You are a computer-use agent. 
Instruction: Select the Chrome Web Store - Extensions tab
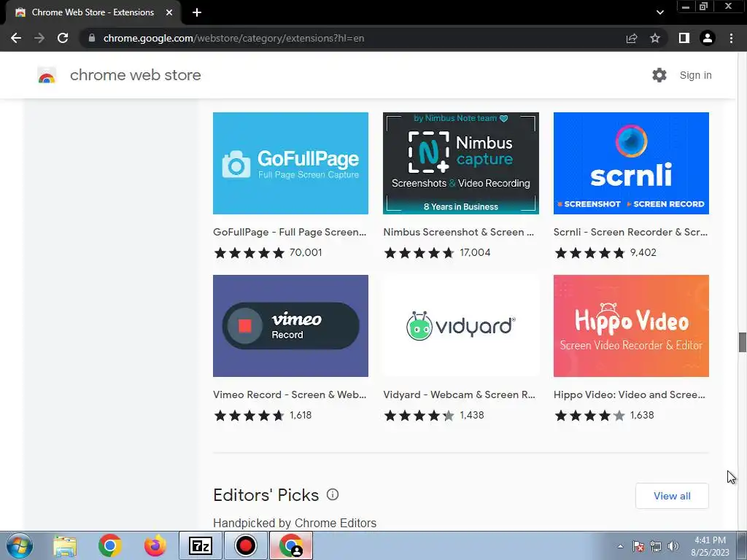[x=93, y=12]
